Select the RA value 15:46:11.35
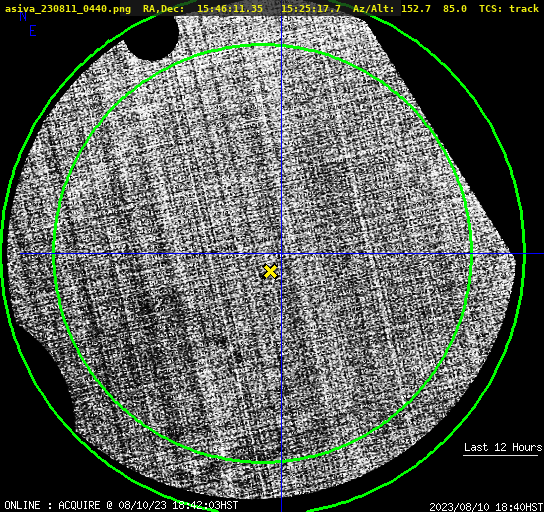The height and width of the screenshot is (512, 544). pyautogui.click(x=230, y=8)
